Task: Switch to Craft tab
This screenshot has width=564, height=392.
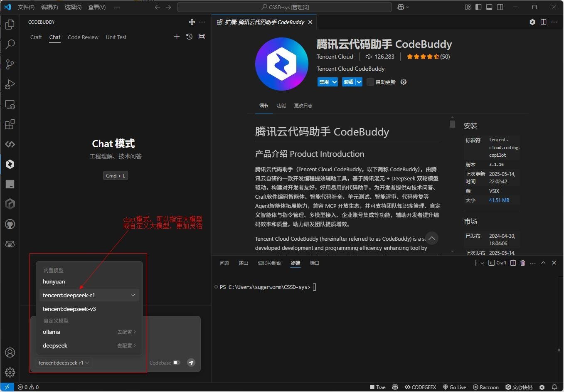Action: click(36, 37)
